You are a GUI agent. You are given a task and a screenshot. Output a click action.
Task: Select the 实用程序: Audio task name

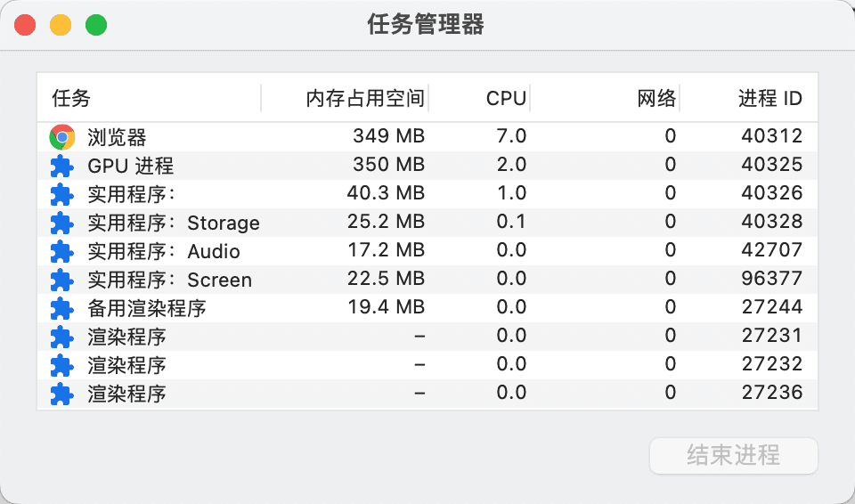point(164,251)
